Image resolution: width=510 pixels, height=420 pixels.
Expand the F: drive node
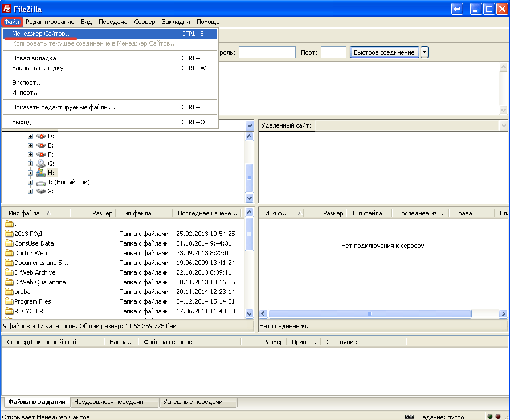point(30,154)
